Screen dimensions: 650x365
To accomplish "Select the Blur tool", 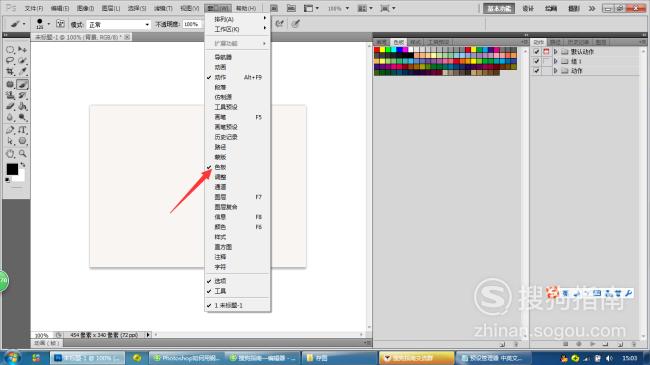I will pos(10,117).
